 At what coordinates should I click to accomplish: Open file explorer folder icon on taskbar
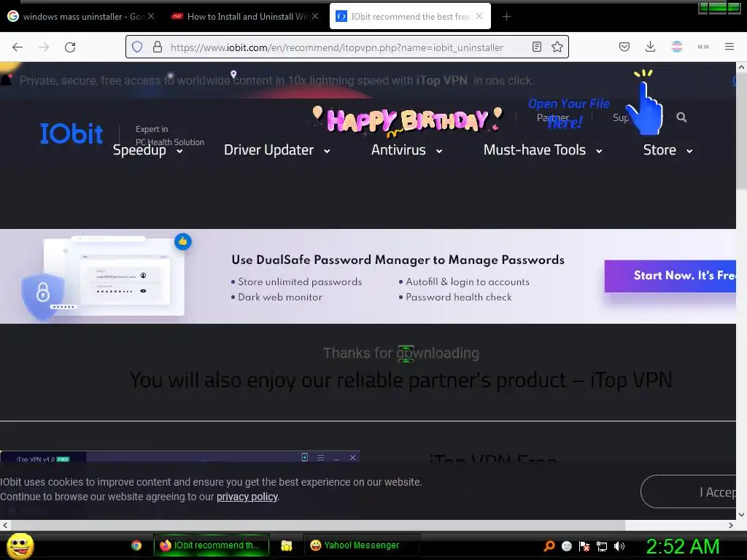(x=286, y=545)
